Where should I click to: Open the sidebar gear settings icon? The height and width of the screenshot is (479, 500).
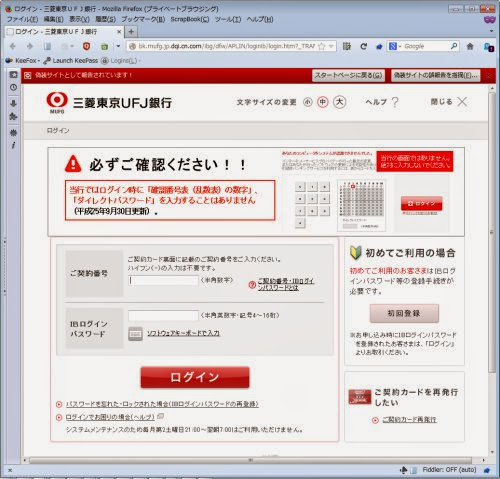(13, 133)
